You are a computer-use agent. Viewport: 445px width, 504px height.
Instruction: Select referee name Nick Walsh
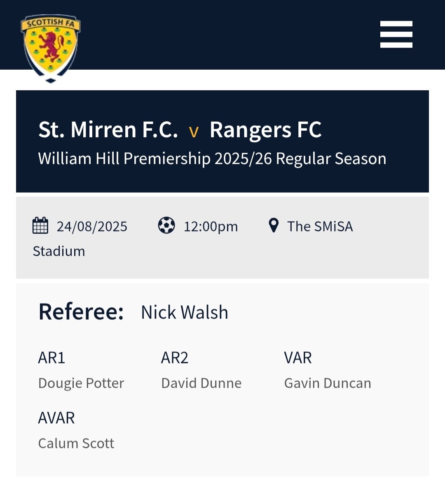pos(185,313)
